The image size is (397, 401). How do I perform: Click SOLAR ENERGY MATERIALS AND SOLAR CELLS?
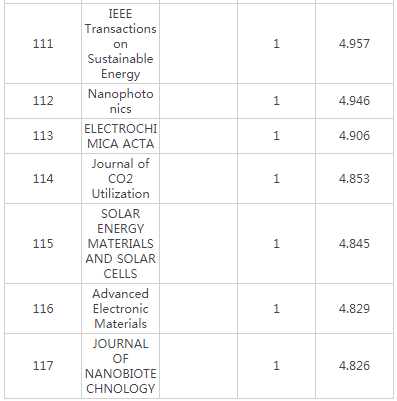120,244
